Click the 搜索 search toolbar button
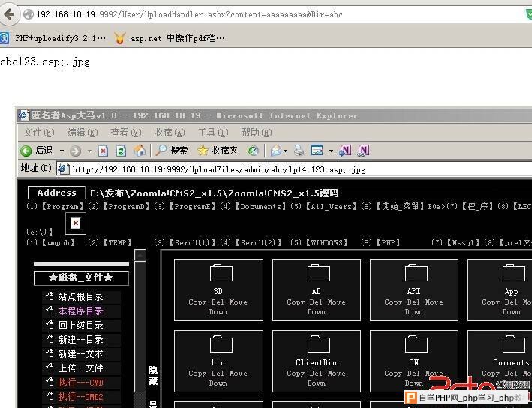 (x=171, y=151)
